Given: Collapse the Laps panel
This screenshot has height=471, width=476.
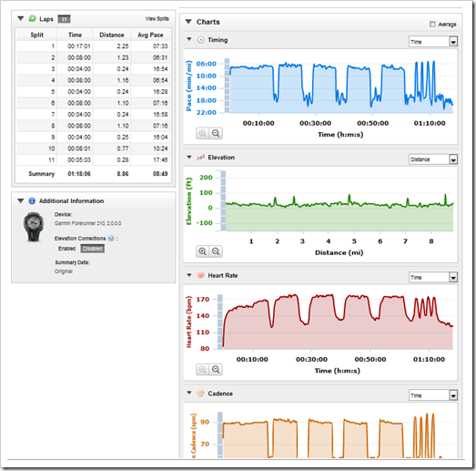Looking at the screenshot, I should pos(20,18).
